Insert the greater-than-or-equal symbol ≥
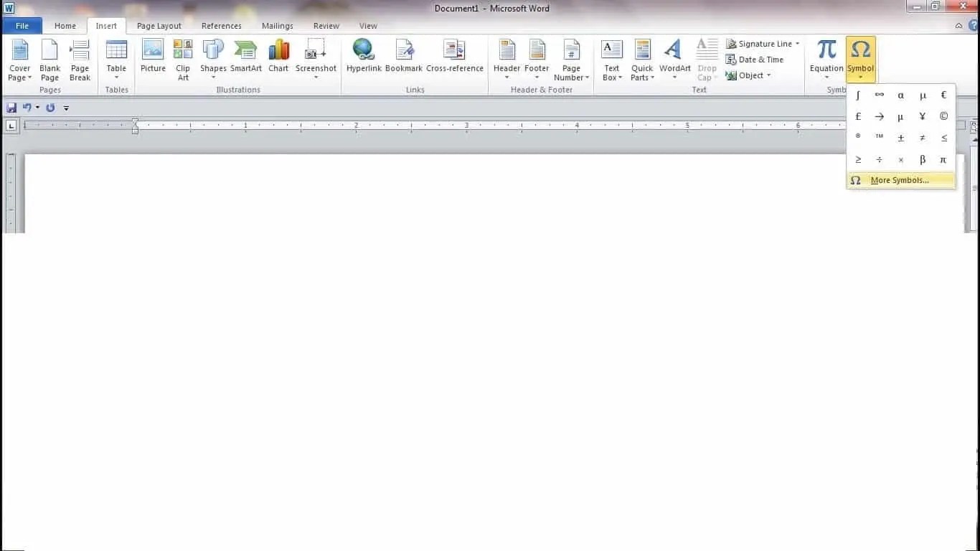 858,159
